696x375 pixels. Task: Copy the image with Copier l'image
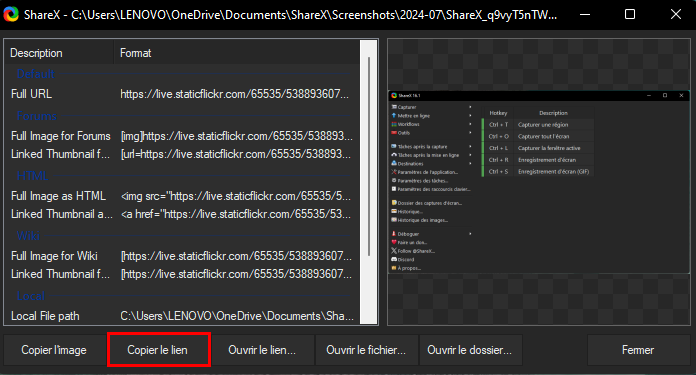pos(54,350)
